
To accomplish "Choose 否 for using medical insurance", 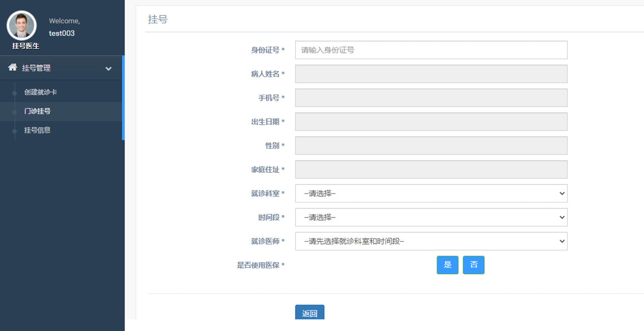I will coord(473,265).
